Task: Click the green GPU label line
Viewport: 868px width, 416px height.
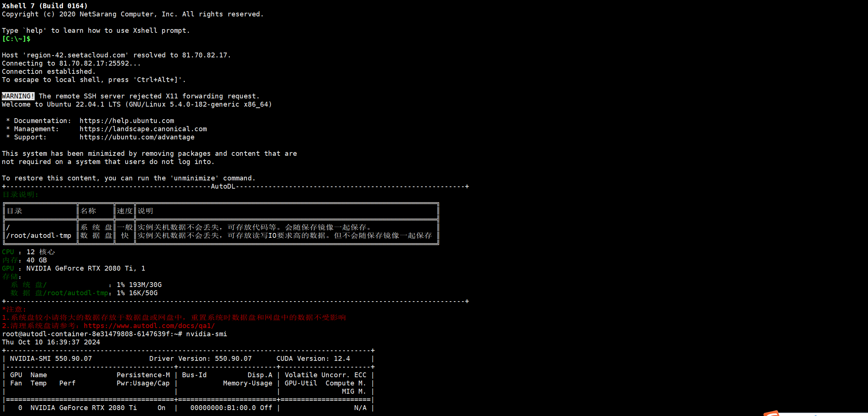Action: pos(8,268)
